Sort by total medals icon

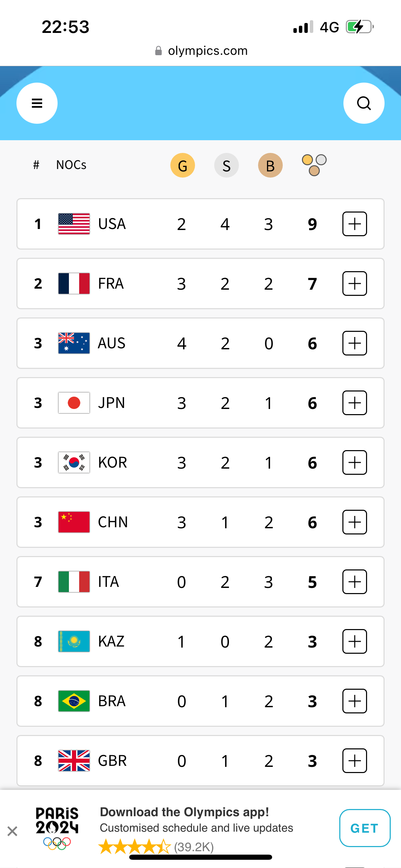click(x=314, y=165)
